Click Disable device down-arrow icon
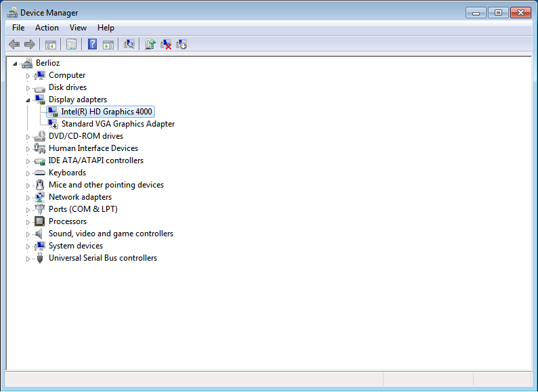Screen dimensions: 538x392 click(x=181, y=44)
